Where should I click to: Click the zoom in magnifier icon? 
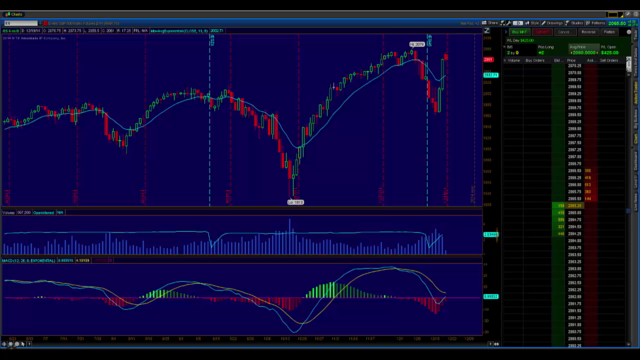click(x=11, y=344)
